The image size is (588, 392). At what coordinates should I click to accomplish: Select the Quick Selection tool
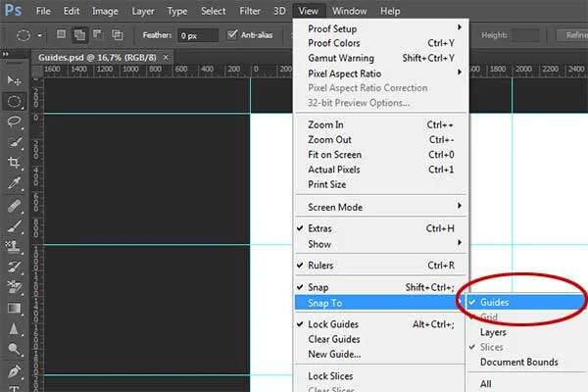click(x=15, y=142)
